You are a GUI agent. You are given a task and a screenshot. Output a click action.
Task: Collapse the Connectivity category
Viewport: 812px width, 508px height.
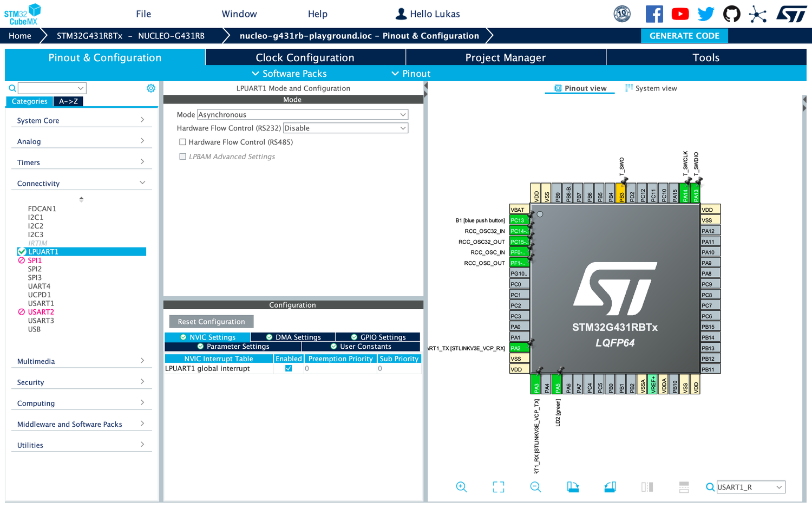pyautogui.click(x=81, y=184)
